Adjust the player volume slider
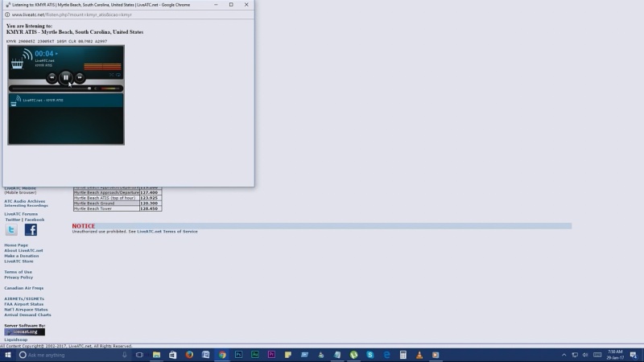 point(109,88)
